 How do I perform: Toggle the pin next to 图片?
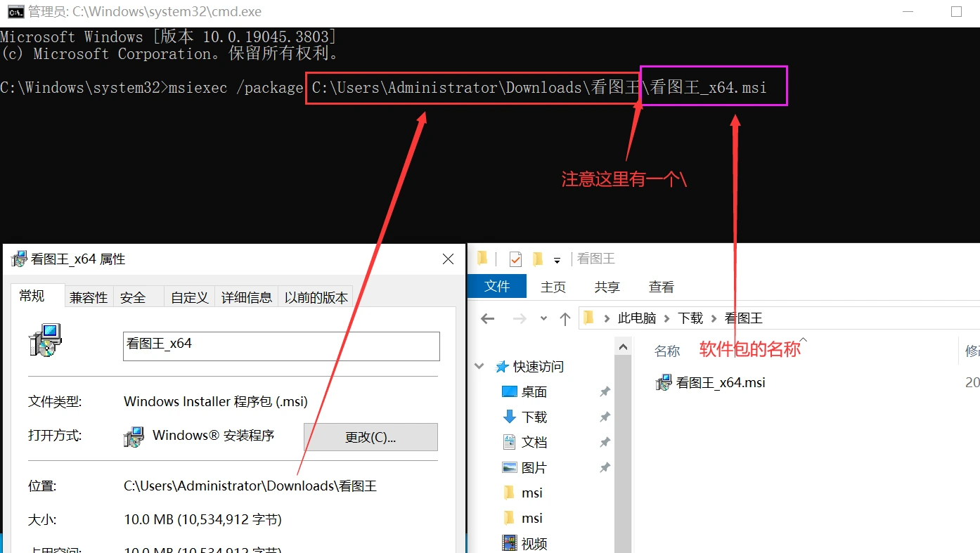pyautogui.click(x=605, y=467)
